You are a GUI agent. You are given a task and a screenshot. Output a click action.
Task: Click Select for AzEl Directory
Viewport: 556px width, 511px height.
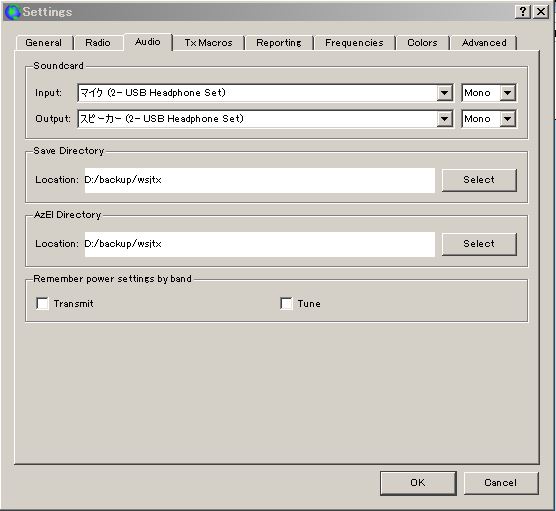click(x=479, y=244)
